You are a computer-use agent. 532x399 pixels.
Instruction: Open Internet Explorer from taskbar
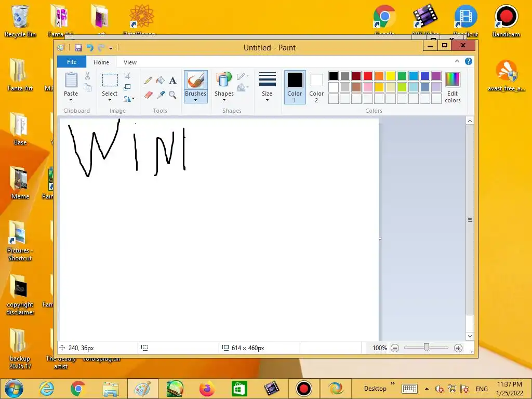pos(47,389)
